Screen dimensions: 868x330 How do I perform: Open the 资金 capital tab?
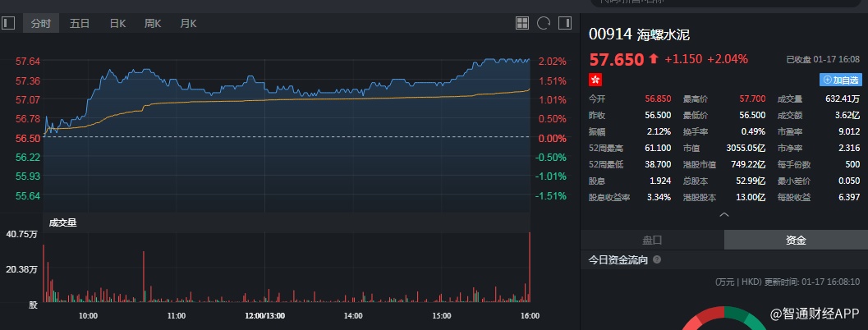[796, 241]
